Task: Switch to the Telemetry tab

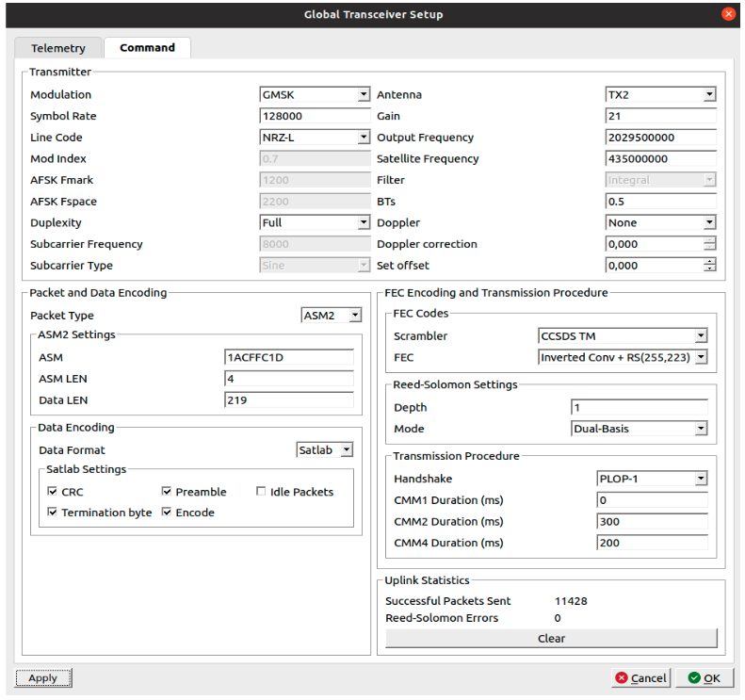Action: coord(58,48)
